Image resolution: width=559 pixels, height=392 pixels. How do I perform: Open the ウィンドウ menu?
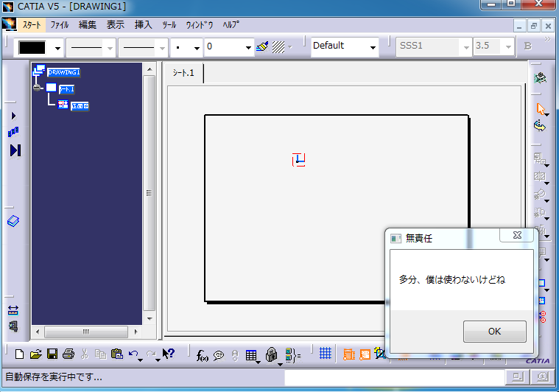pyautogui.click(x=200, y=24)
